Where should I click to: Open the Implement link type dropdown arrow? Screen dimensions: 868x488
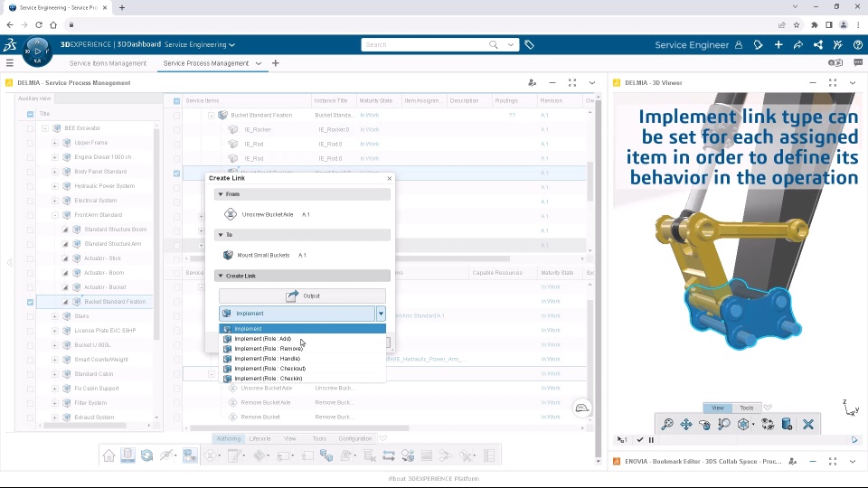point(381,314)
